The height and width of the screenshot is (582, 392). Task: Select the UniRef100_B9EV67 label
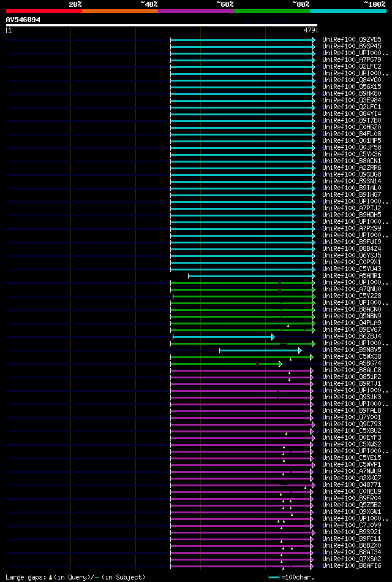352,329
